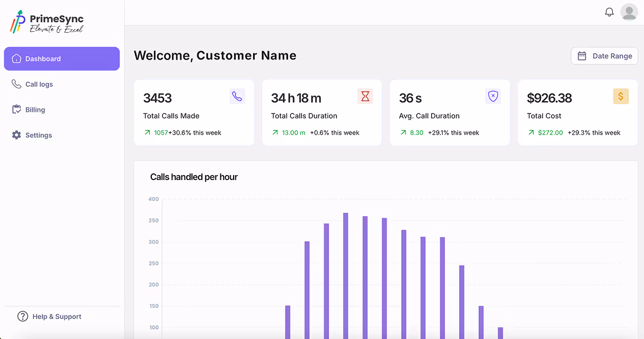Click the shield icon on Avg. Call Duration
This screenshot has width=644, height=339.
point(493,97)
